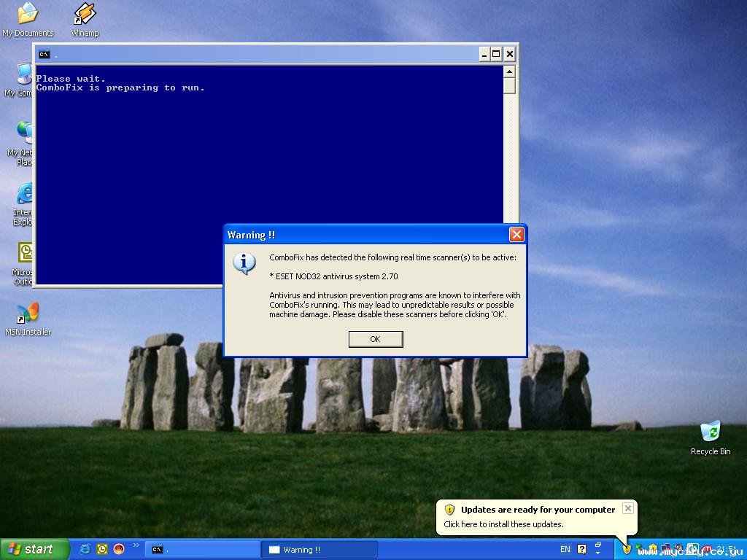Launch Internet Explorer from Quick Launch

pyautogui.click(x=85, y=550)
